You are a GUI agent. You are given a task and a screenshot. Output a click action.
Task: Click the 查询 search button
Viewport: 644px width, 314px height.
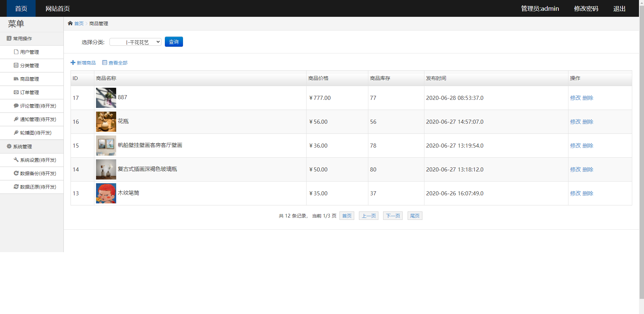tap(174, 41)
